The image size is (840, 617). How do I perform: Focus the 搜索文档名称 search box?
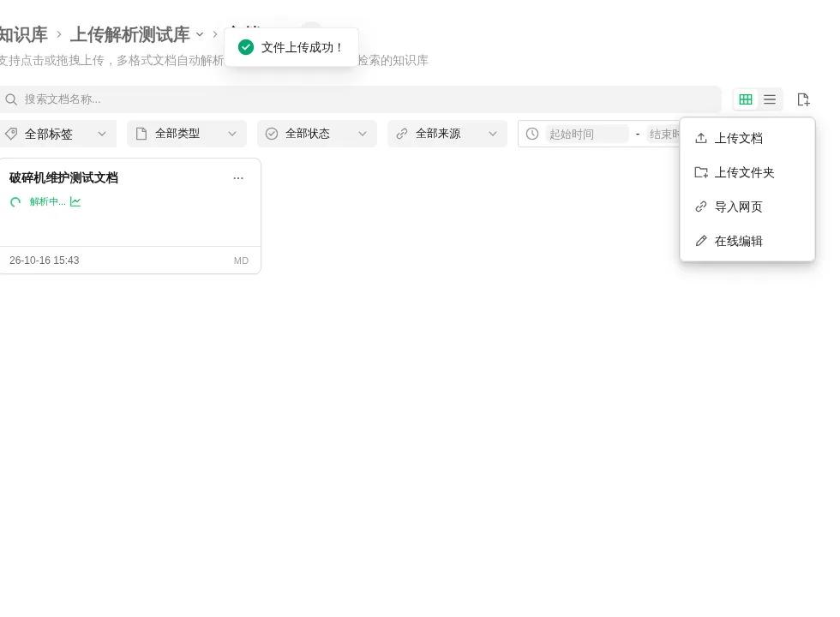point(360,99)
